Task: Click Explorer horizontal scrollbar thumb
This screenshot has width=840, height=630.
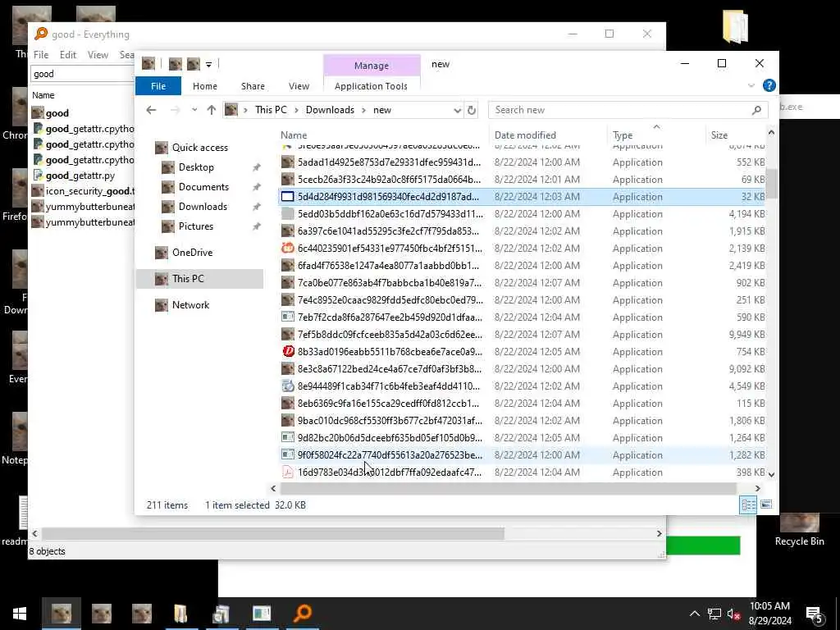Action: pos(509,488)
